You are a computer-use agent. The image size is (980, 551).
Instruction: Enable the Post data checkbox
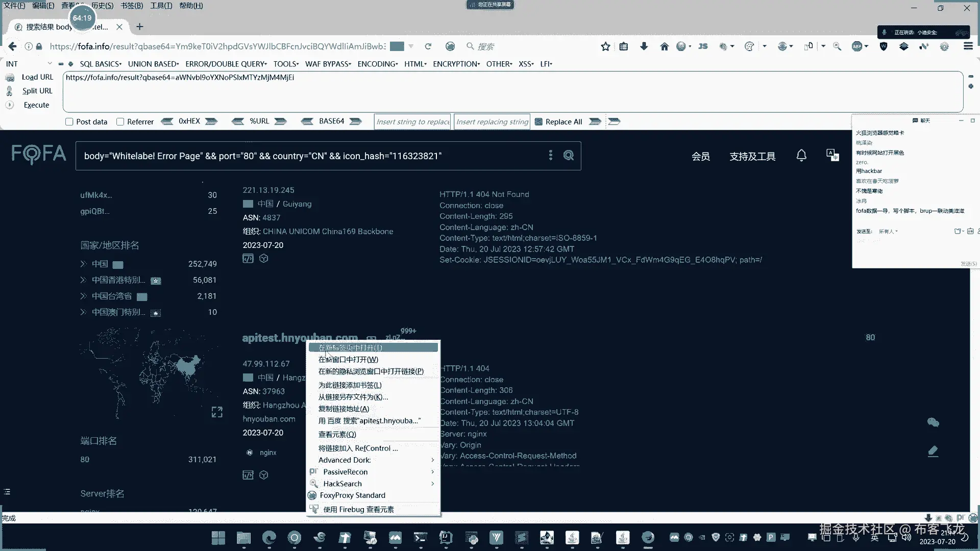coord(69,122)
